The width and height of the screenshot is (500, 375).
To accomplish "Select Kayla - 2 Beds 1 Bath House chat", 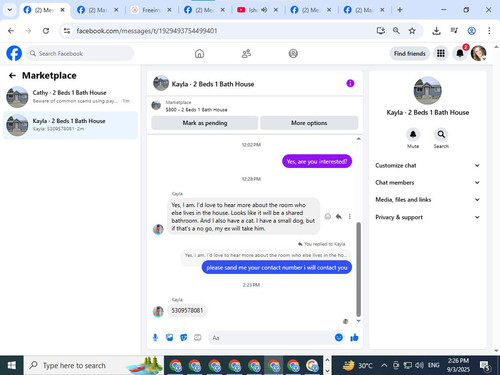I will tap(70, 125).
